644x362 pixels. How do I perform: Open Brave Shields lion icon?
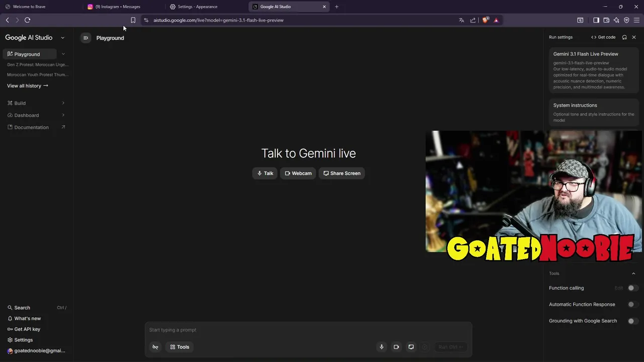point(485,20)
